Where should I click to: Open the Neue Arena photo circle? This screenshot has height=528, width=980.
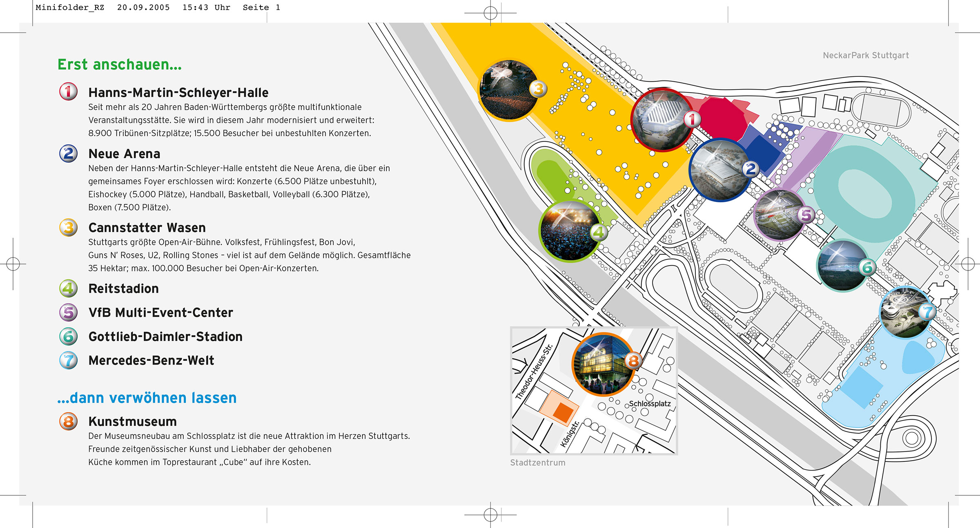pyautogui.click(x=721, y=170)
